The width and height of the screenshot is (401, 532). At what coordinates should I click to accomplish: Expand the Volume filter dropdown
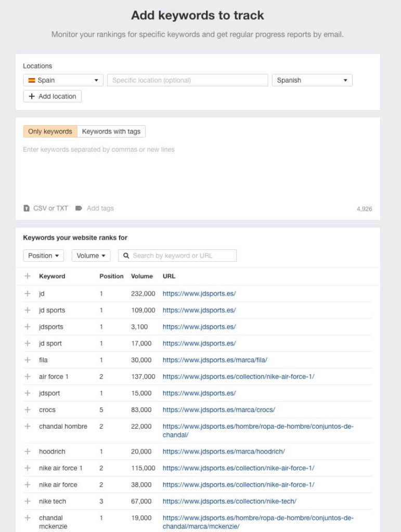(90, 256)
